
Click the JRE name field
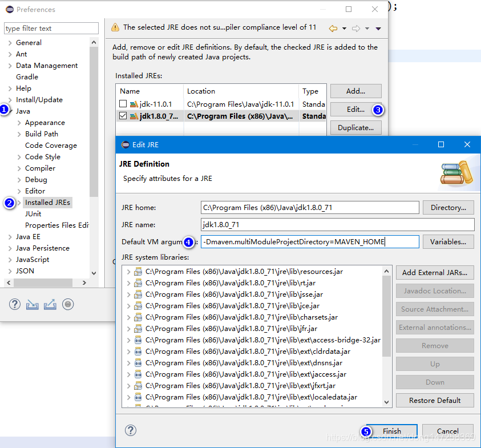(337, 225)
